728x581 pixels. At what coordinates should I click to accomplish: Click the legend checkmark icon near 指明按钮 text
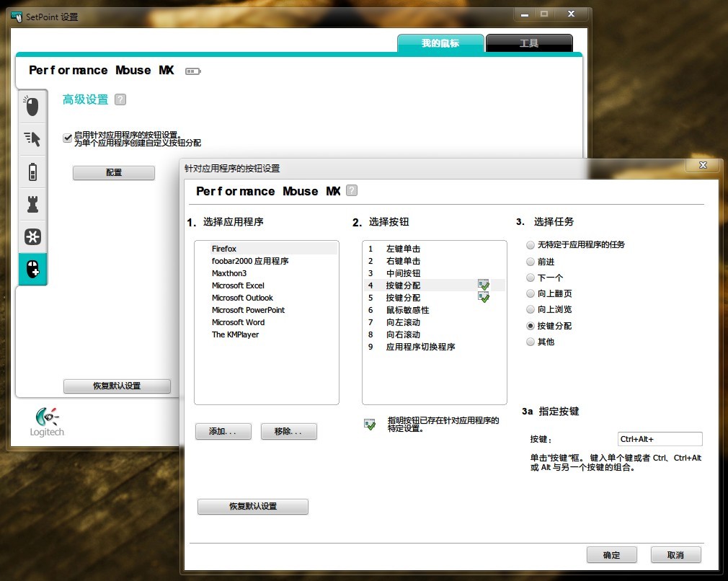[x=370, y=424]
